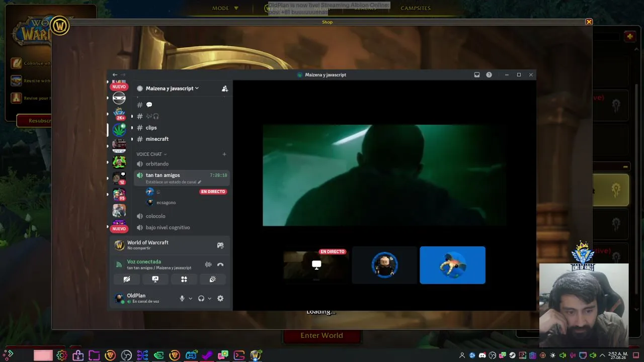Open the Activities grid icon in voice panel
Viewport: 644px width, 362px height.
tap(184, 279)
